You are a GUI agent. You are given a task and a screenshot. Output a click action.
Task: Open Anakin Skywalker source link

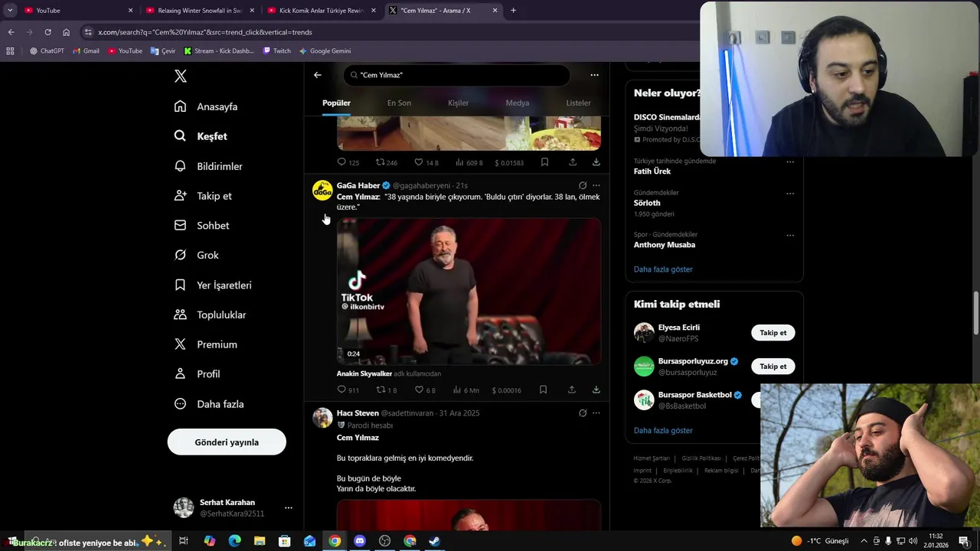(364, 373)
